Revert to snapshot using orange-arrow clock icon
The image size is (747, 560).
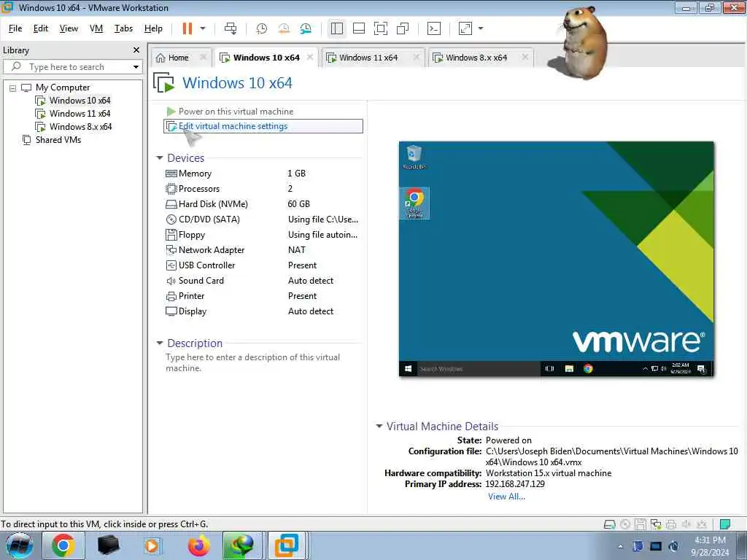[284, 28]
